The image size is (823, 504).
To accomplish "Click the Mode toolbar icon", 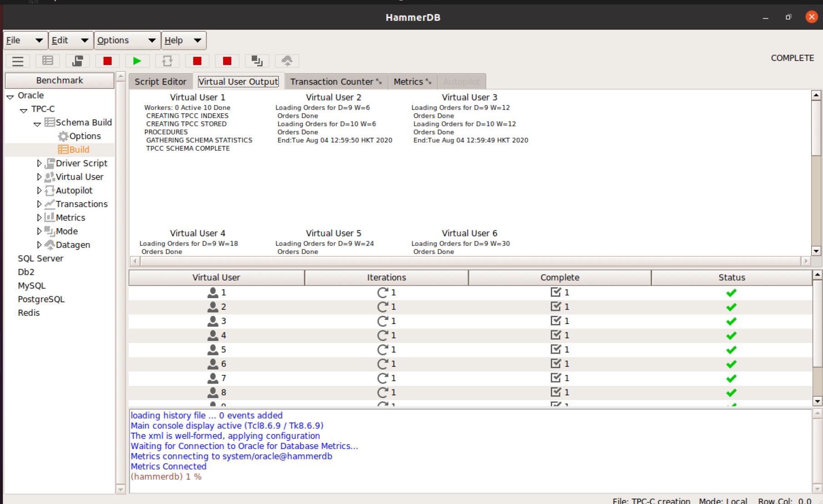I will click(257, 61).
